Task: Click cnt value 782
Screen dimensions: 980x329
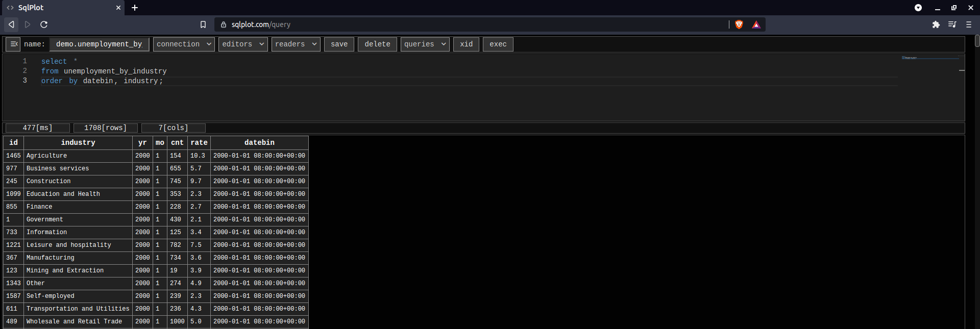Action: coord(177,245)
